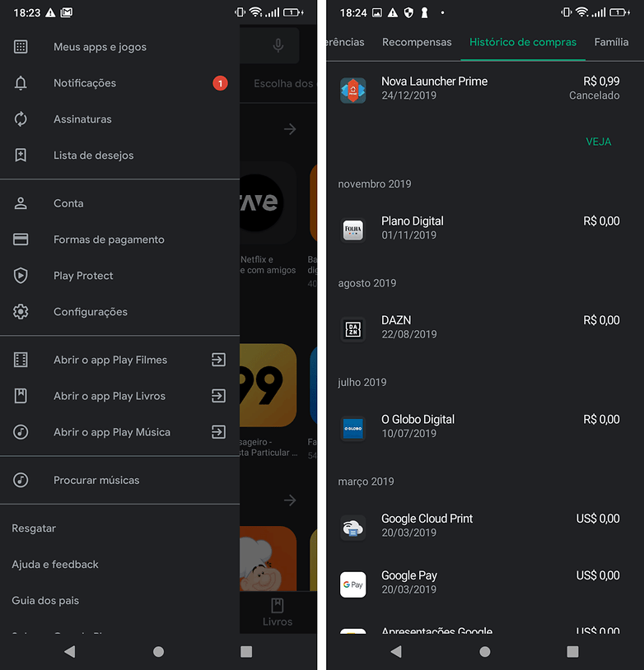
Task: Tap the external open arrow beside Play Filmes
Action: pyautogui.click(x=218, y=360)
